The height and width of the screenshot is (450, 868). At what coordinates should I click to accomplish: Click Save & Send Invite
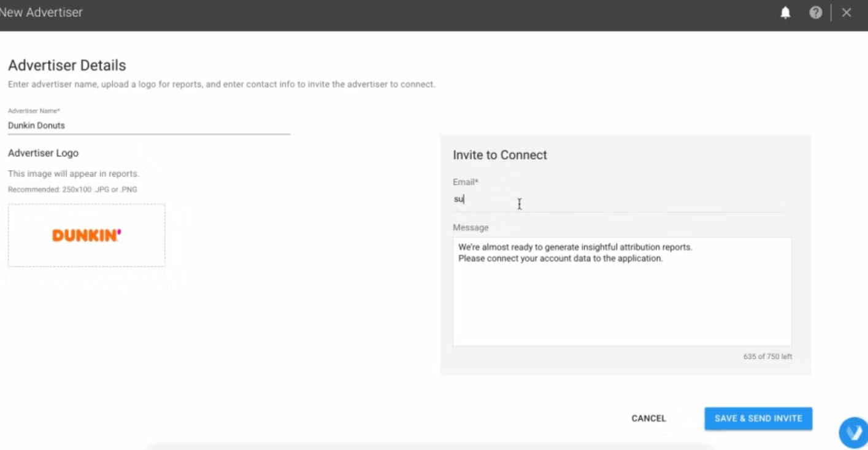pos(758,419)
